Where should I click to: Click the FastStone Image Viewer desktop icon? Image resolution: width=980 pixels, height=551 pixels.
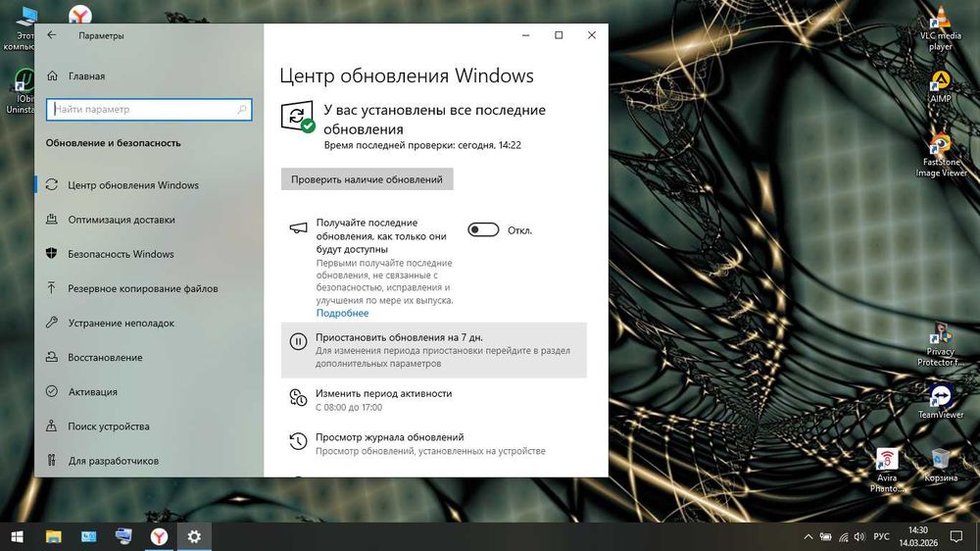point(940,155)
